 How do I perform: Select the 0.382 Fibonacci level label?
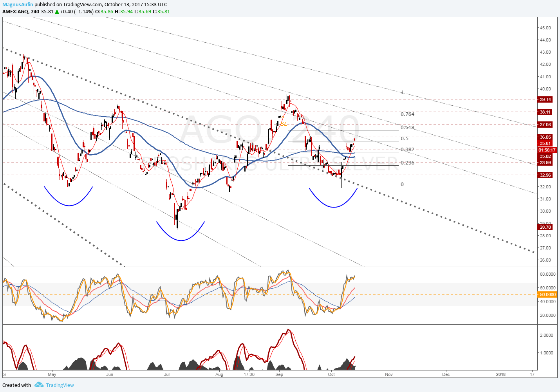[x=407, y=150]
